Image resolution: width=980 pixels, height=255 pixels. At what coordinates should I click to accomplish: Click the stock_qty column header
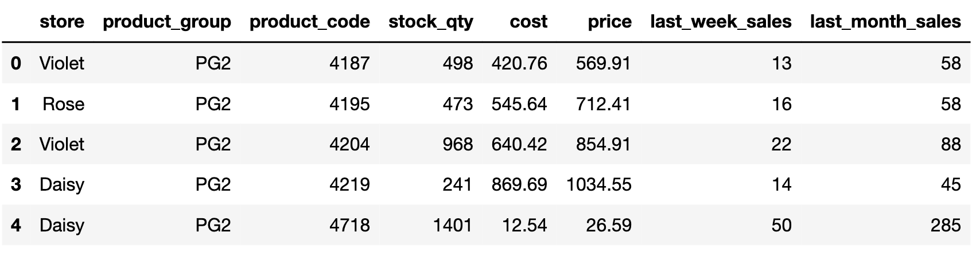point(430,22)
